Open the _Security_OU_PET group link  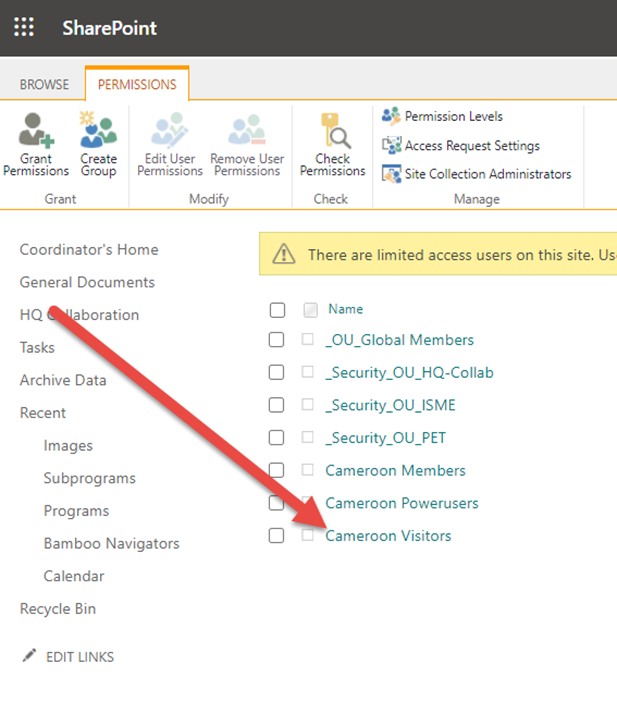[385, 438]
